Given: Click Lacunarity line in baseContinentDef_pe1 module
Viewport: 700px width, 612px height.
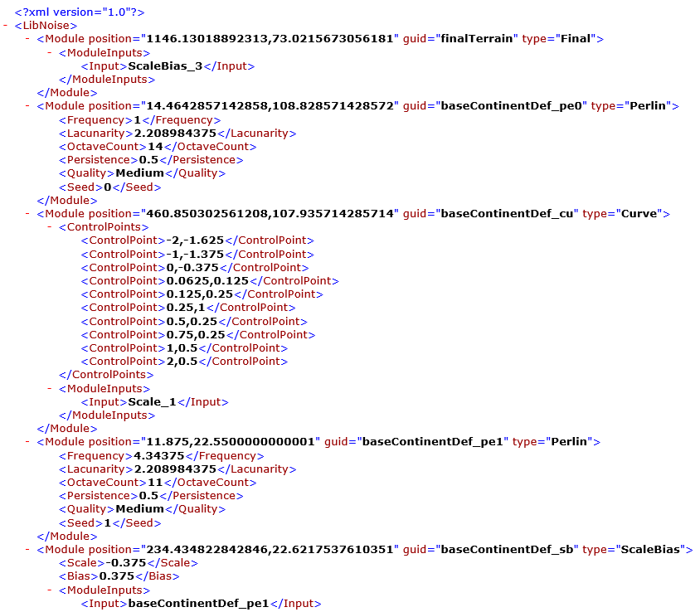Looking at the screenshot, I should pos(177,469).
